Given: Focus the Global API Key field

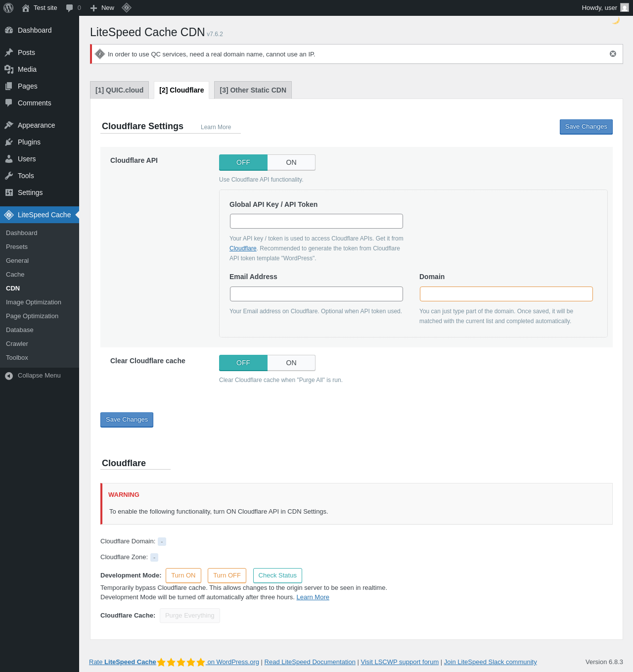Looking at the screenshot, I should tap(316, 221).
